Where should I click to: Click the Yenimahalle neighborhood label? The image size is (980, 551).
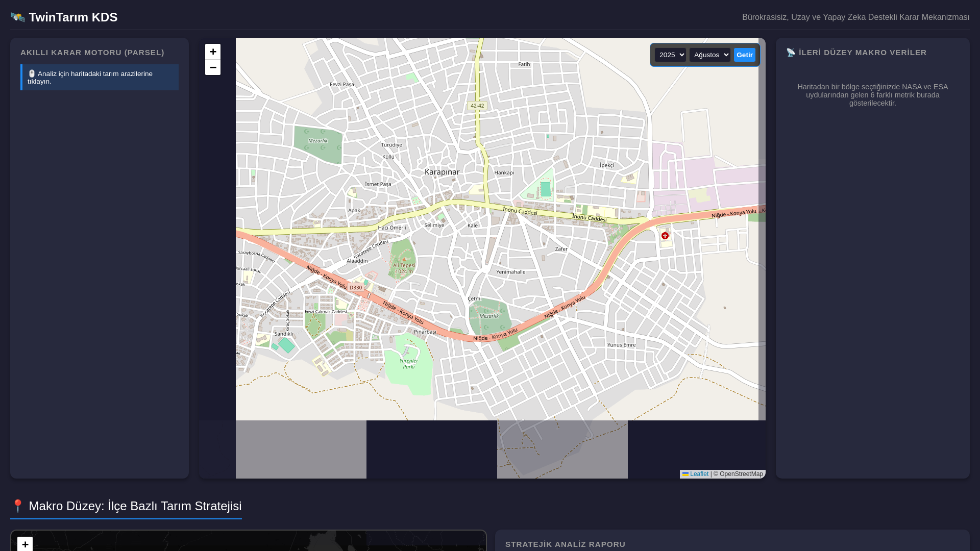(511, 272)
